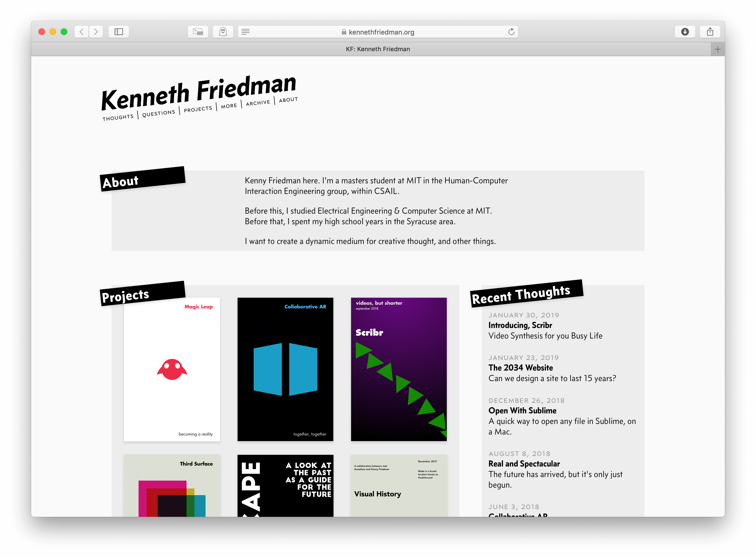Open the Visual History project card
Screen dimensions: 756x558
(399, 486)
